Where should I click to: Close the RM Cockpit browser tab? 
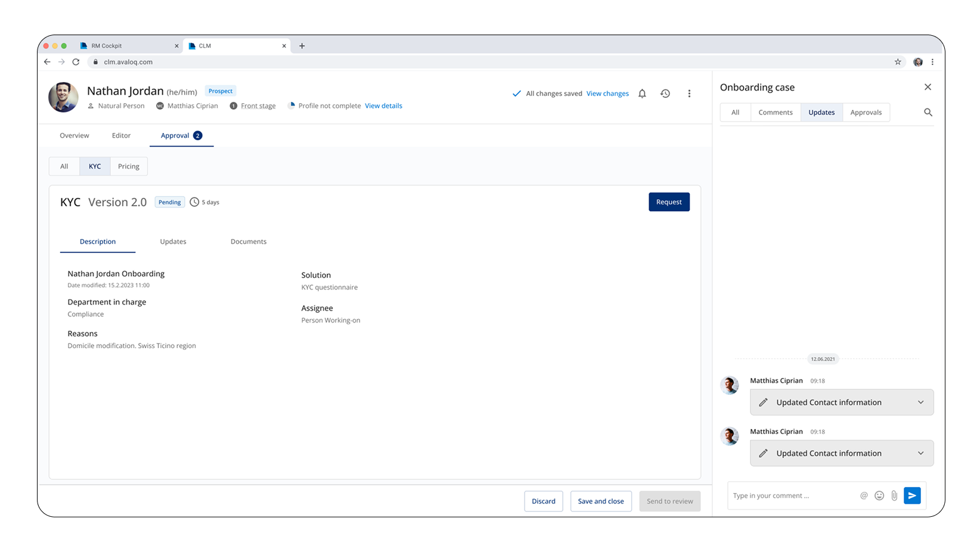point(176,46)
